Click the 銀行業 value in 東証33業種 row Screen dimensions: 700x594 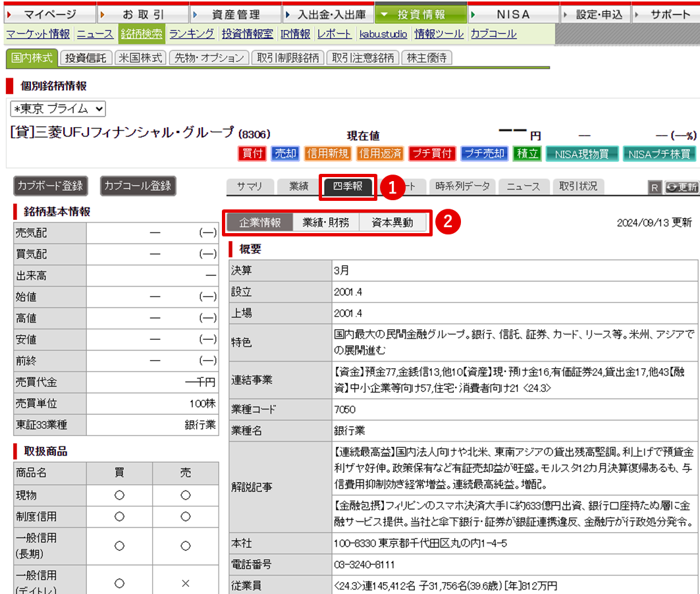[200, 425]
